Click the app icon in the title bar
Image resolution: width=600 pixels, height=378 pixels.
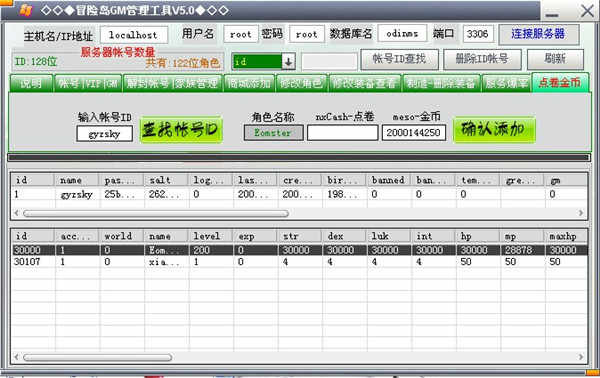25,10
